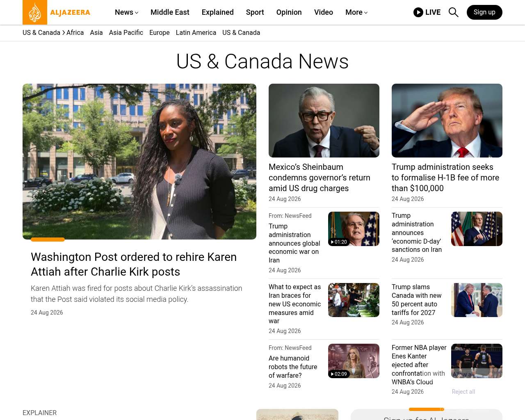The image size is (525, 420).
Task: Click the LIVE play icon
Action: click(418, 12)
